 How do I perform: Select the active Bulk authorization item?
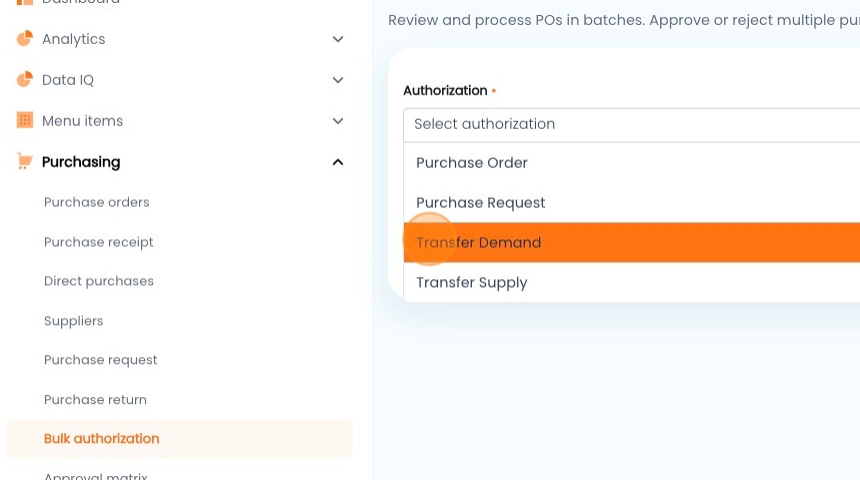pyautogui.click(x=179, y=439)
